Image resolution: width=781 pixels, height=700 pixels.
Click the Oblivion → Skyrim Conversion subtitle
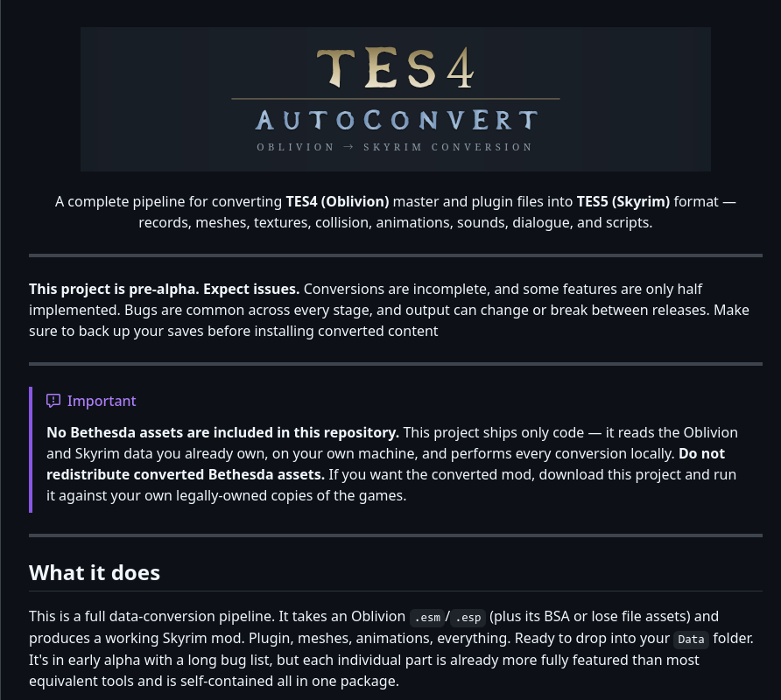coord(395,147)
